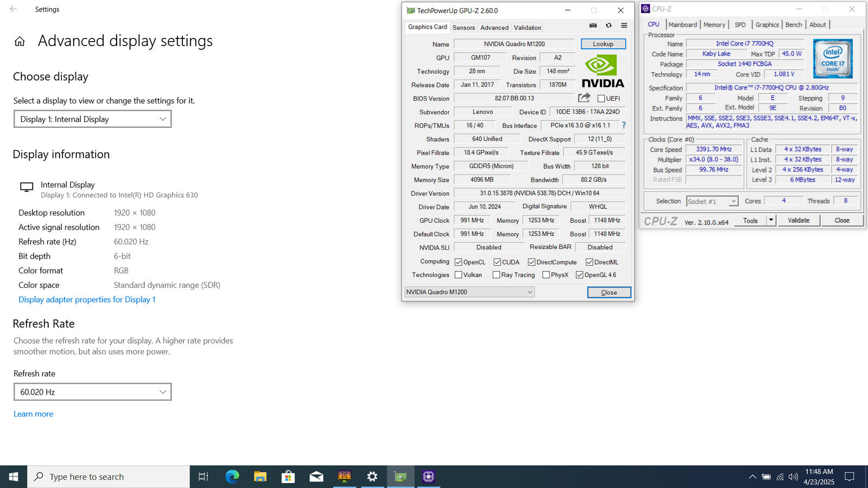Show hidden system tray icons
The width and height of the screenshot is (868, 488).
[752, 477]
